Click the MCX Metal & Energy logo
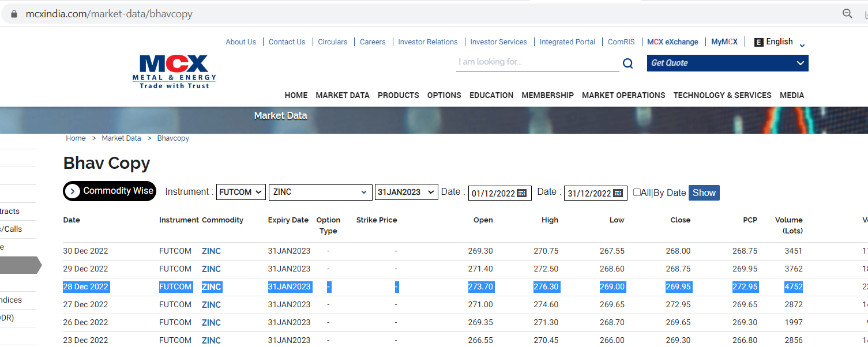 click(x=174, y=71)
